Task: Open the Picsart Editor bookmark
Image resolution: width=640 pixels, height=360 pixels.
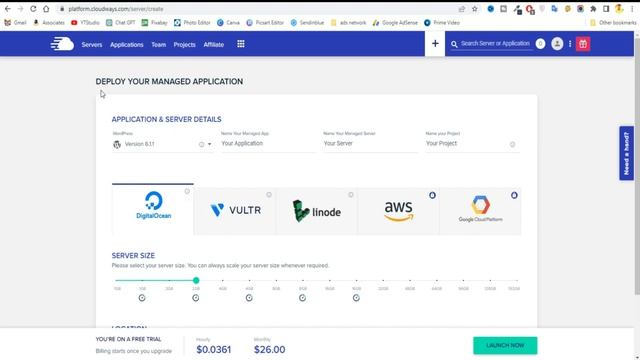Action: pos(265,22)
